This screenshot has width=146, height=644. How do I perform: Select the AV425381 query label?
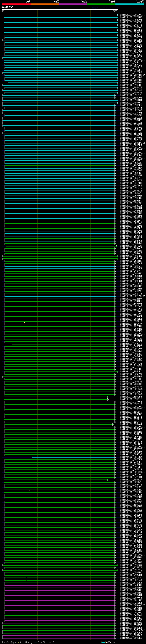[8, 7]
